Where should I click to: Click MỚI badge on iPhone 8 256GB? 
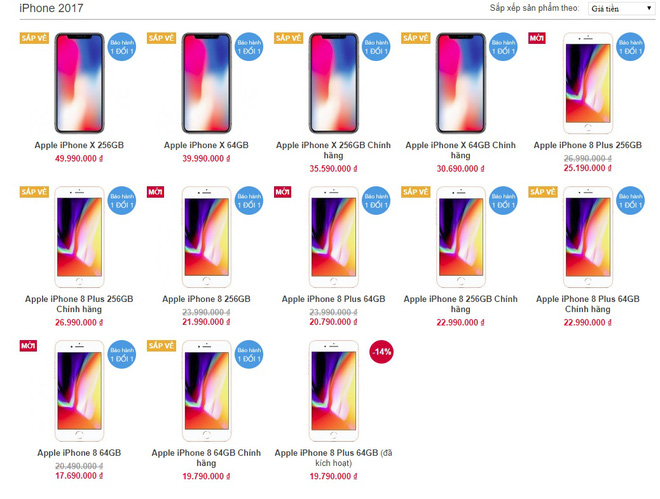point(155,192)
